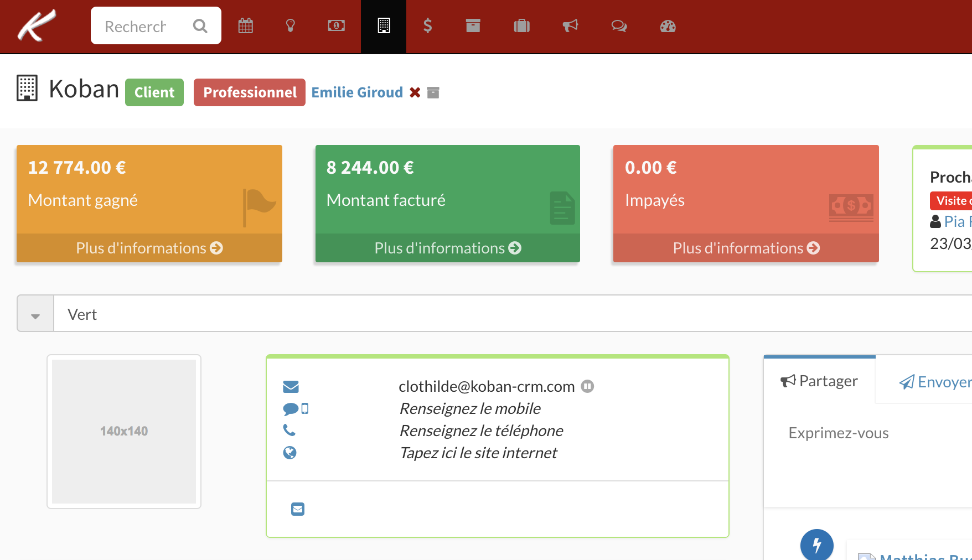Open the building (accounts) navbar icon
The image size is (972, 560).
(384, 26)
